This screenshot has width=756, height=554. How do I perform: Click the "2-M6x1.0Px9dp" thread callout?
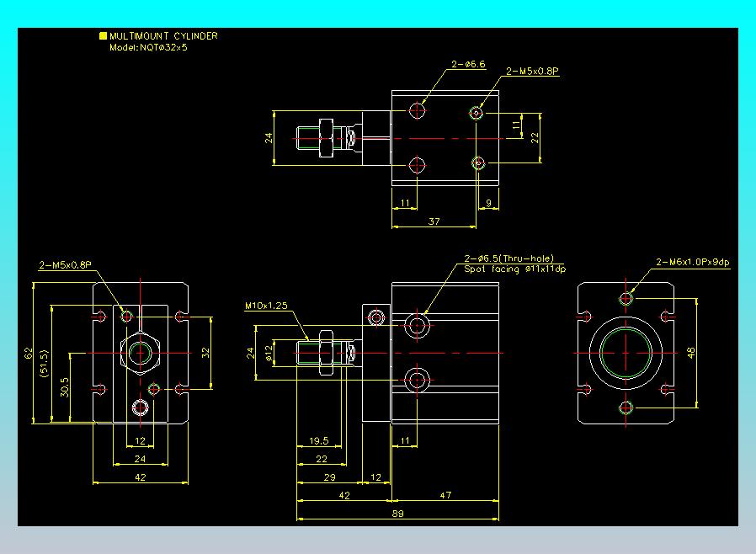[692, 262]
